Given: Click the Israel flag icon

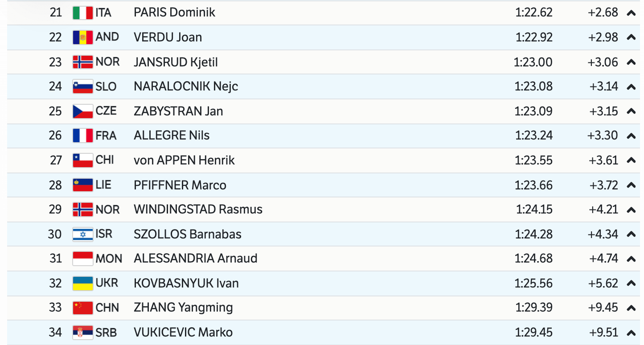Looking at the screenshot, I should [82, 234].
